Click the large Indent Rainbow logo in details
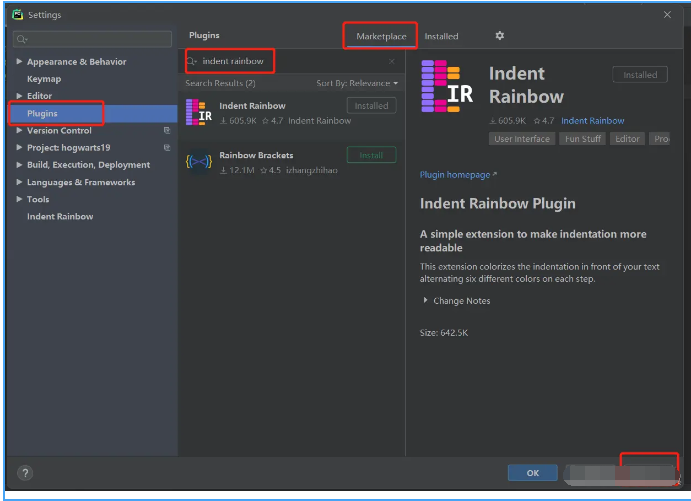 [x=447, y=86]
